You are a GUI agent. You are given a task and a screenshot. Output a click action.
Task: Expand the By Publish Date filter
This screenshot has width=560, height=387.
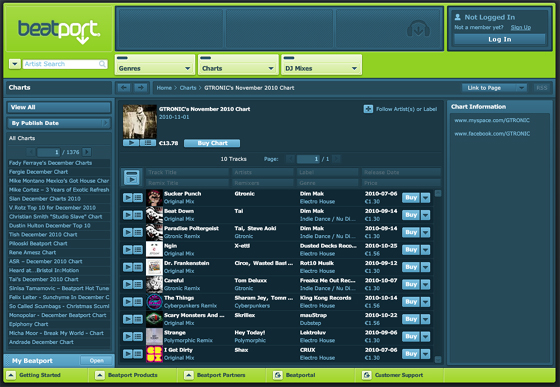59,123
